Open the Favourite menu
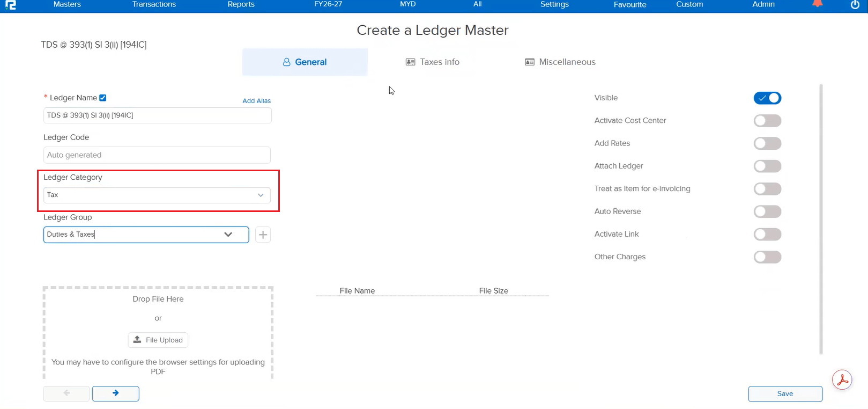868x409 pixels. point(630,4)
